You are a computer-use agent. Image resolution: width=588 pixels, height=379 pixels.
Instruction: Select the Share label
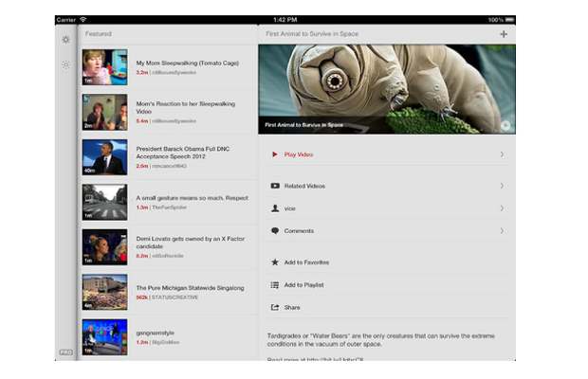click(x=292, y=308)
